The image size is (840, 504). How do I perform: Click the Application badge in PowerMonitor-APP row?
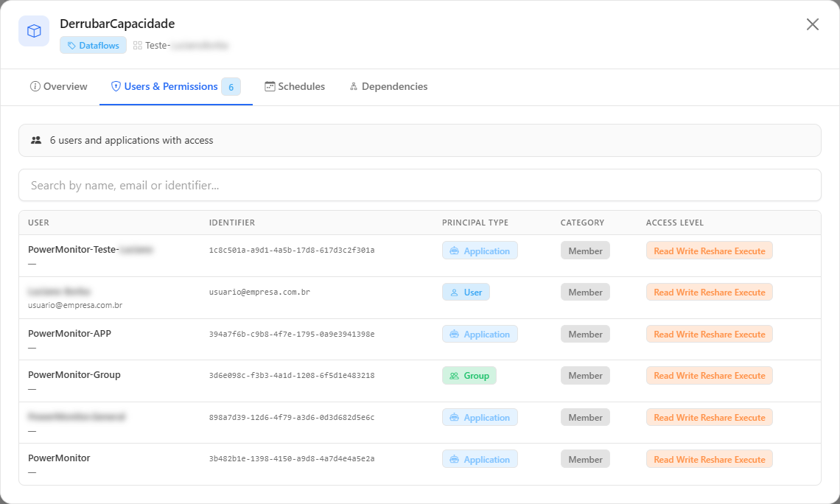480,335
